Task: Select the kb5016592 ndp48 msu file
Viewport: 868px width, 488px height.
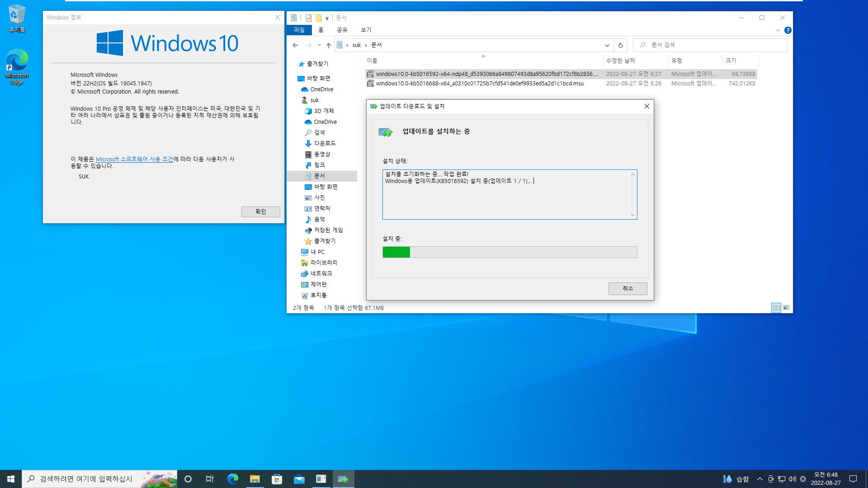Action: (x=561, y=74)
